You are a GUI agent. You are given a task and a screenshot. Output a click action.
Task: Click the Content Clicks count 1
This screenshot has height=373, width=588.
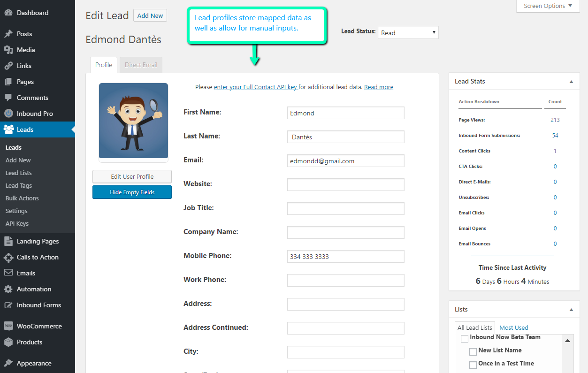(555, 151)
